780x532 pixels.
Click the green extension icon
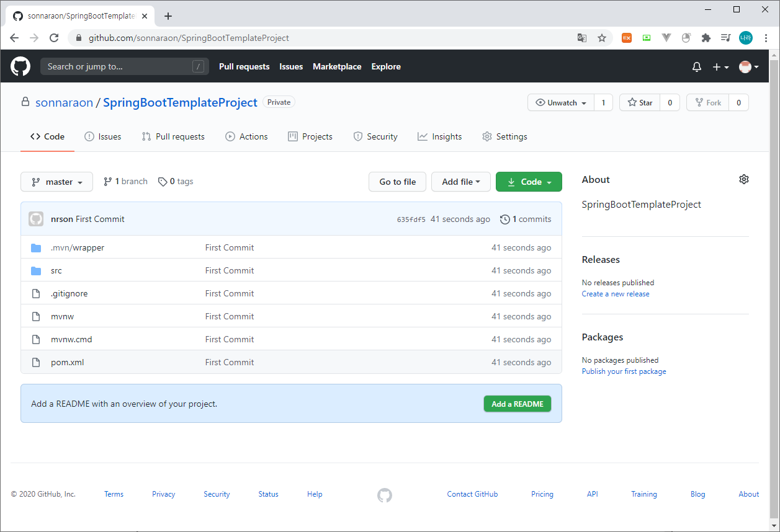647,38
